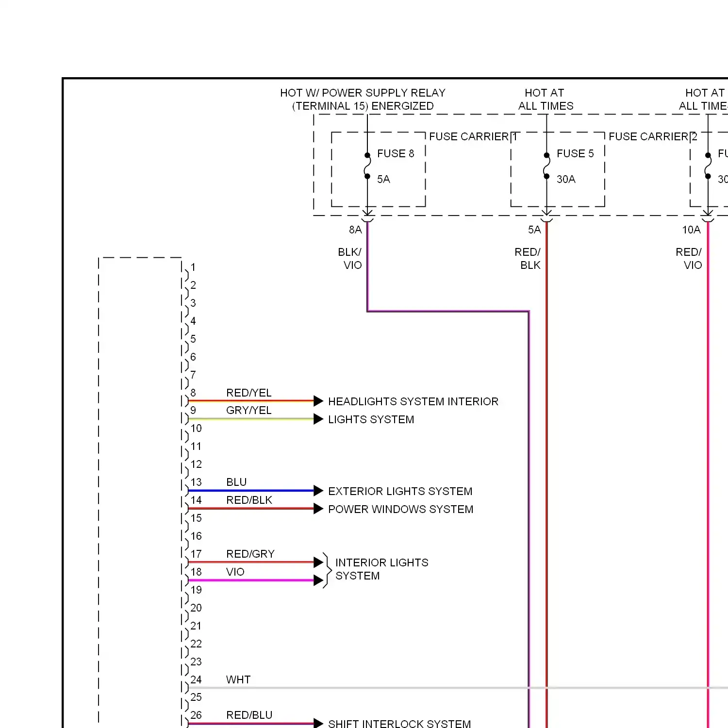Click connector pin number 22
This screenshot has width=728, height=728.
pyautogui.click(x=196, y=644)
